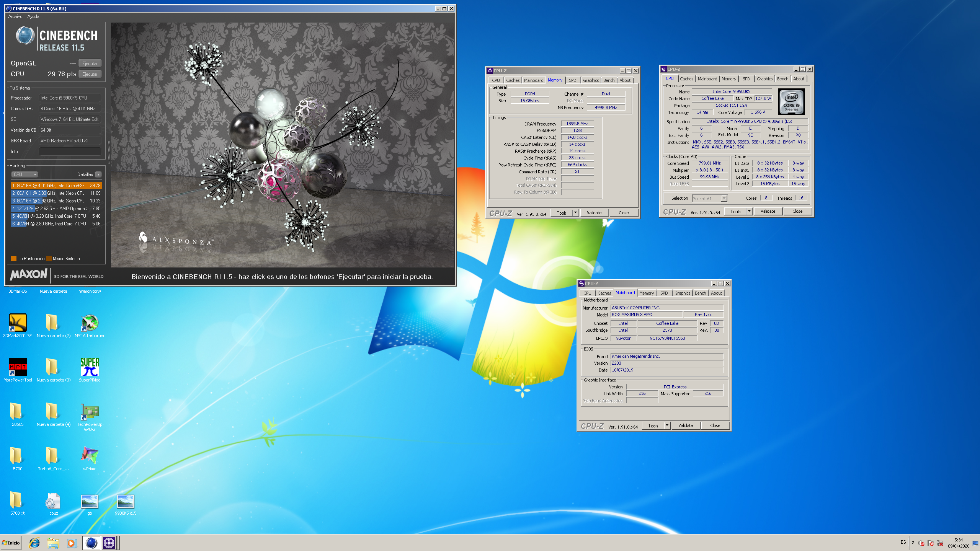Run the OpenGL test with Ejecutar
The image size is (980, 551).
[x=90, y=64]
